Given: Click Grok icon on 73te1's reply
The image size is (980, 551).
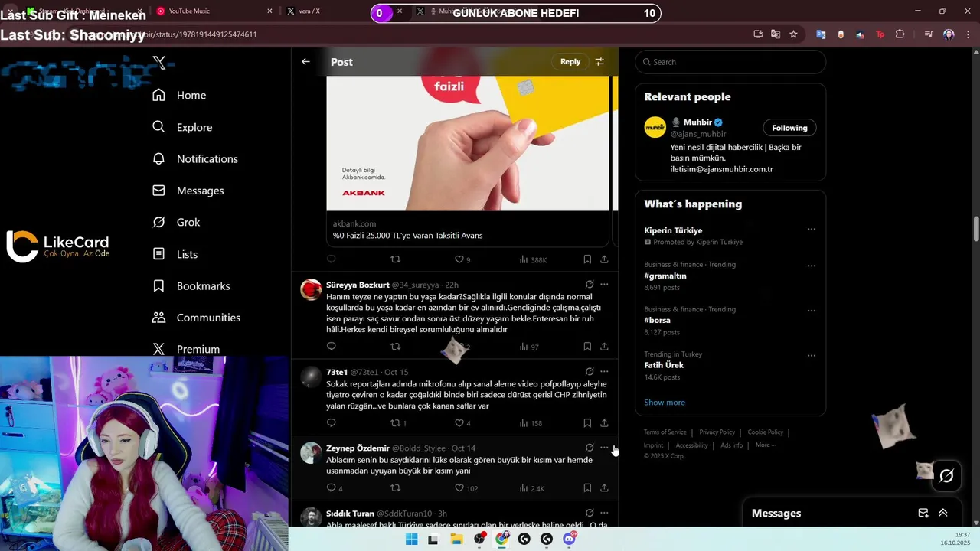Looking at the screenshot, I should 590,372.
